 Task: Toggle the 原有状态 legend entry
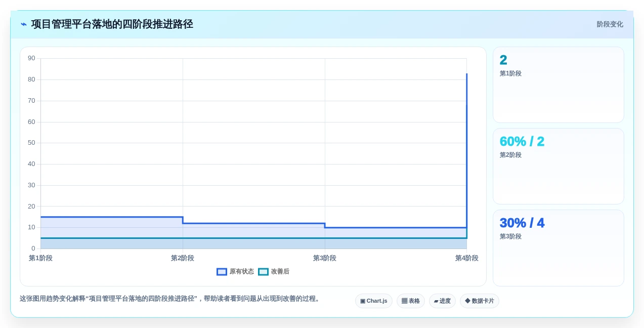tap(235, 271)
